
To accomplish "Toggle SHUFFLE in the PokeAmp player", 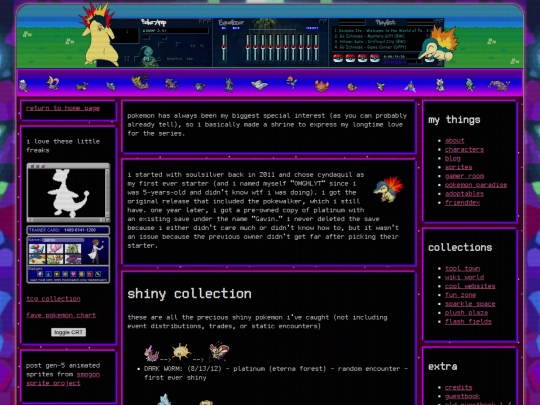I will tap(175, 59).
